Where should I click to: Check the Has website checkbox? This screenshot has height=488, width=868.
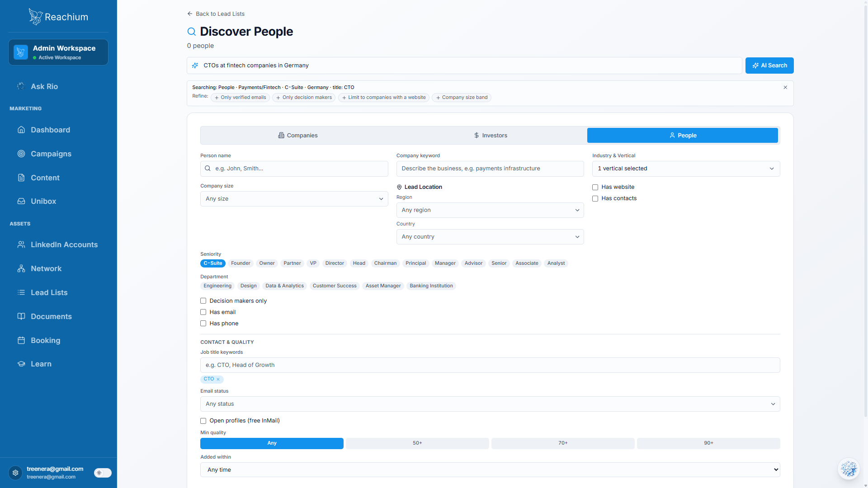tap(595, 187)
